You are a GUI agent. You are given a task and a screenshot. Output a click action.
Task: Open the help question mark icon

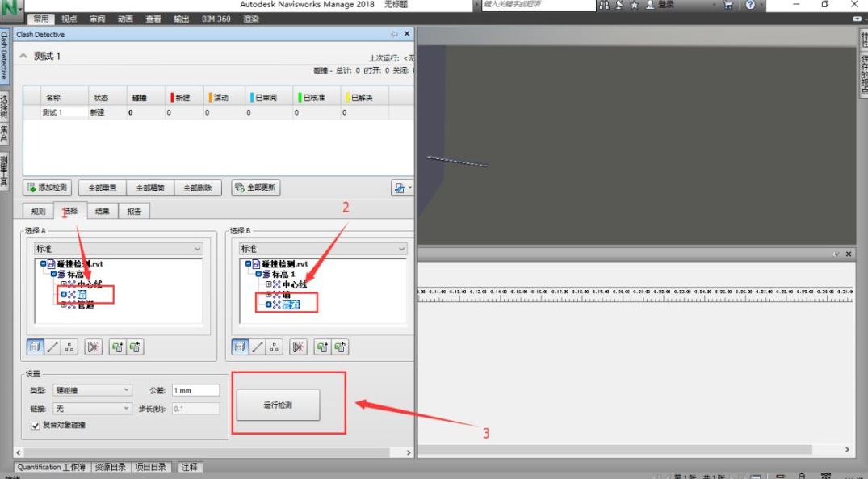750,5
